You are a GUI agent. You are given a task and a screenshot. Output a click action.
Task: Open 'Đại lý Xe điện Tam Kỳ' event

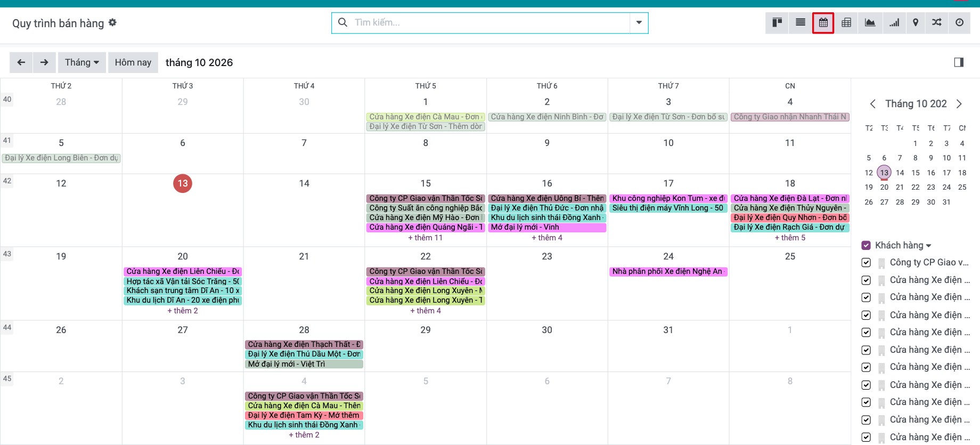coord(304,415)
